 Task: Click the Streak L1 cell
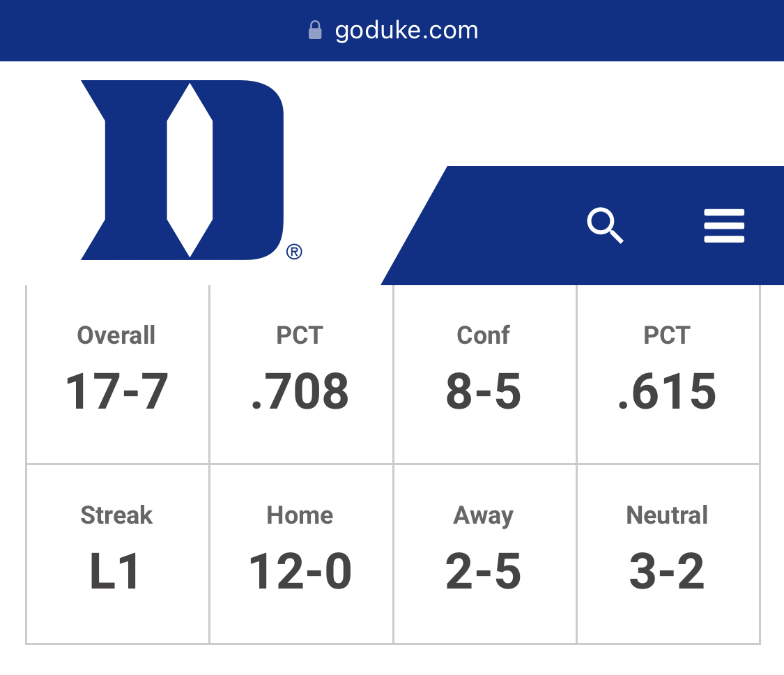(x=118, y=554)
